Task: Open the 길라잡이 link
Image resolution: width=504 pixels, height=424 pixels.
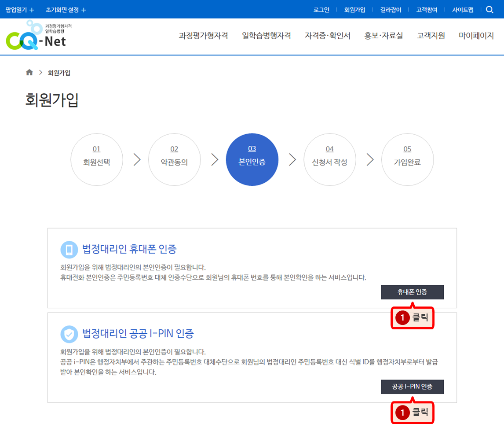Action: (391, 10)
